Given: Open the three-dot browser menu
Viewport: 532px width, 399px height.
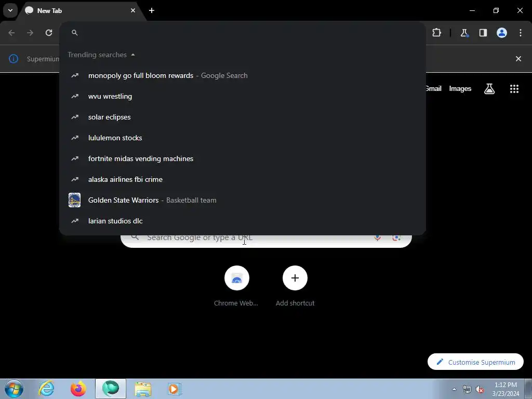Looking at the screenshot, I should click(x=521, y=33).
